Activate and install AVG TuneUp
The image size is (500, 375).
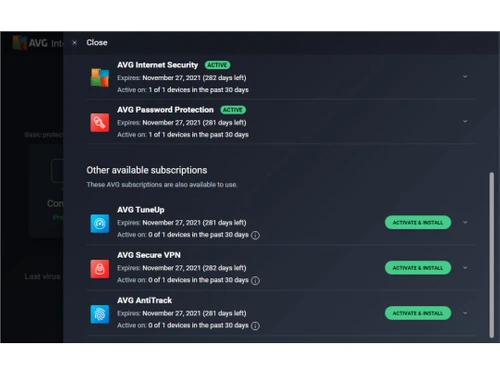point(418,222)
